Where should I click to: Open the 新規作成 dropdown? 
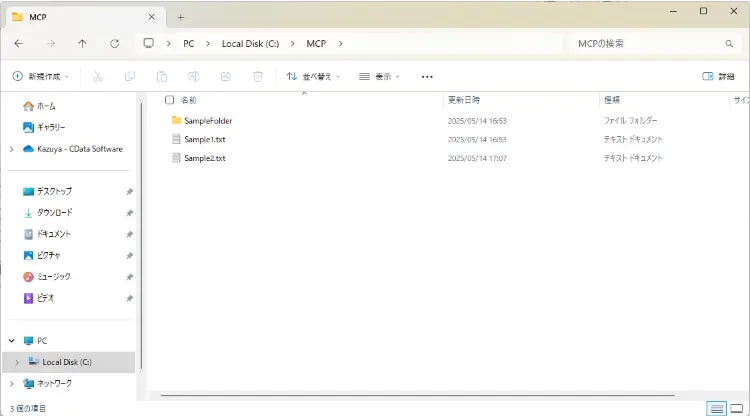(x=41, y=77)
